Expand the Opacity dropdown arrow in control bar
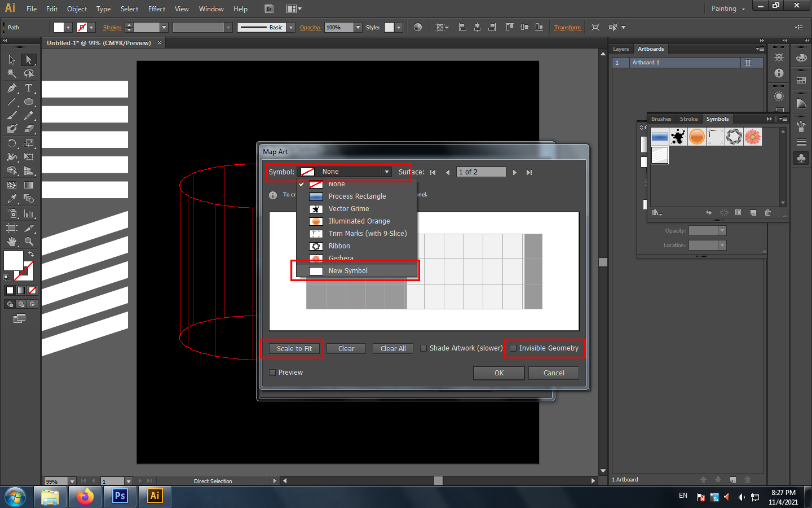The width and height of the screenshot is (812, 508). [x=358, y=28]
